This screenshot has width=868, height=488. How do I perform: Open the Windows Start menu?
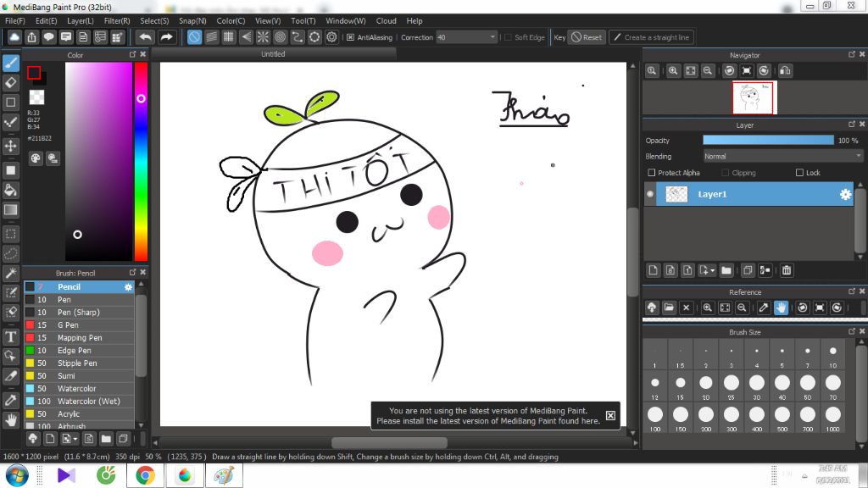17,475
